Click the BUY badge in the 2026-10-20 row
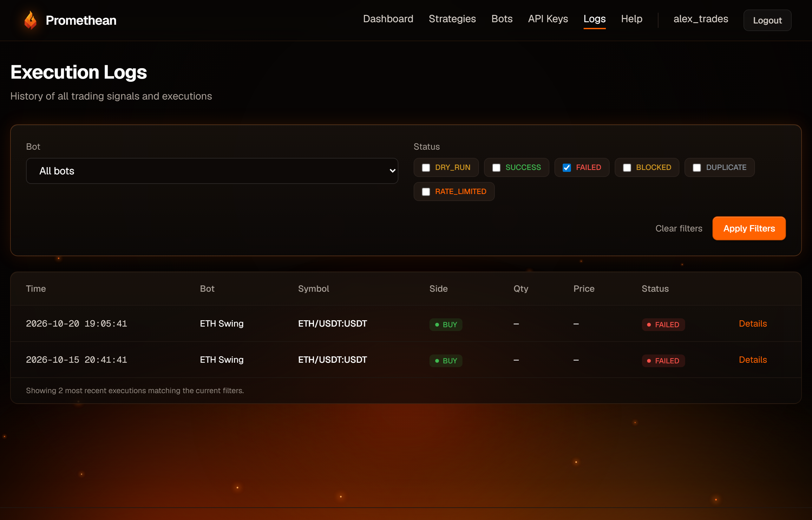 446,324
